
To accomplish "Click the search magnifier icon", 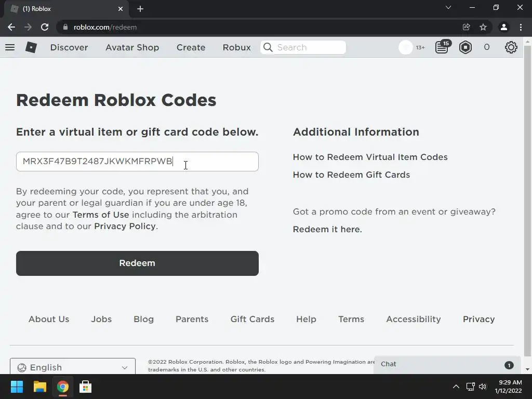I will tap(268, 47).
